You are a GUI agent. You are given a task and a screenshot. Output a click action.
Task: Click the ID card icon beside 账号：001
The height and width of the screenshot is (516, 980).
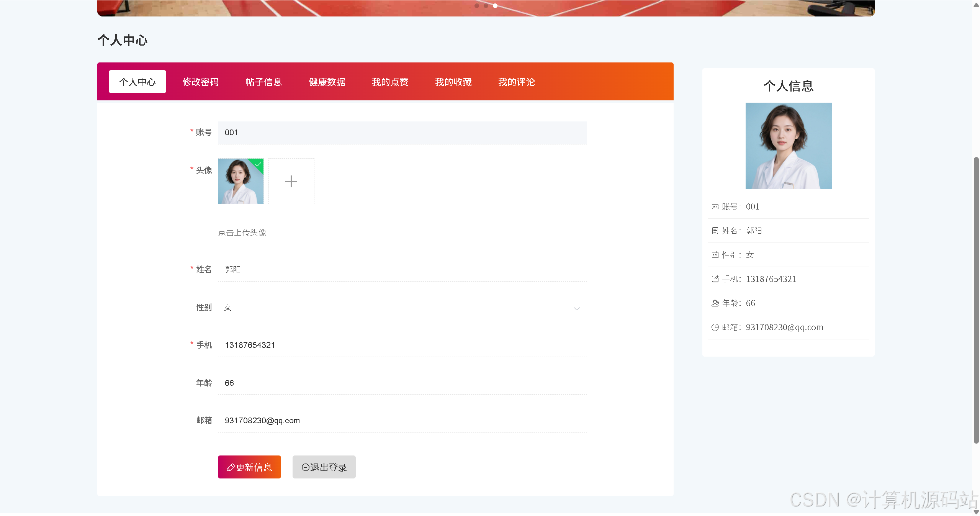coord(715,207)
